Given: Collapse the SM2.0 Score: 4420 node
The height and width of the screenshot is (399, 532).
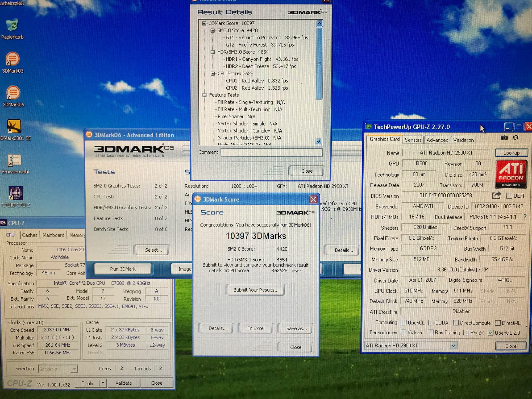Looking at the screenshot, I should tap(213, 31).
